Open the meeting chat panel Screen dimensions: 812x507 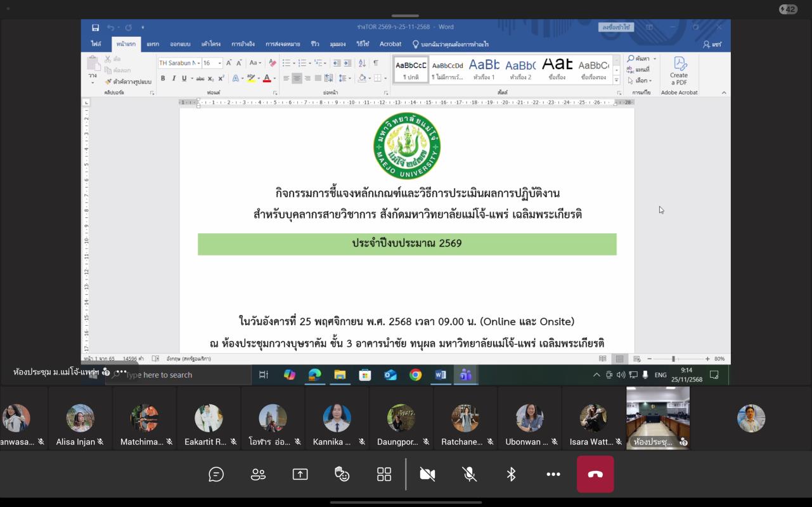pyautogui.click(x=216, y=474)
